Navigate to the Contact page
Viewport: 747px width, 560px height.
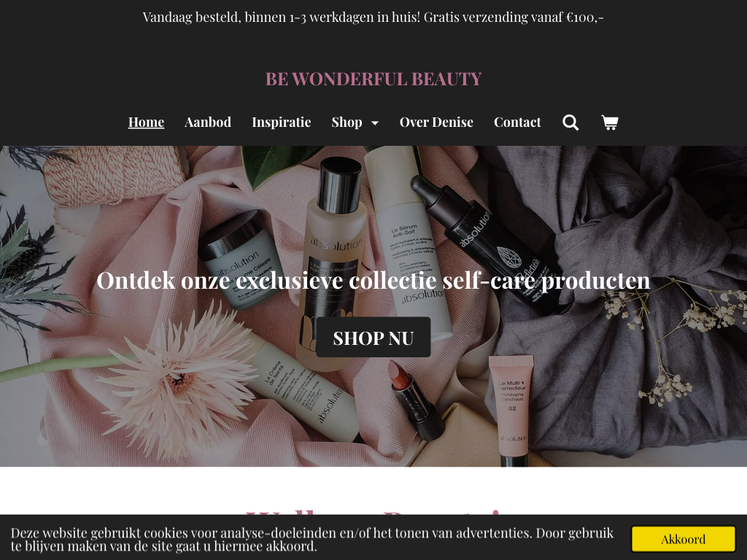[x=517, y=122]
